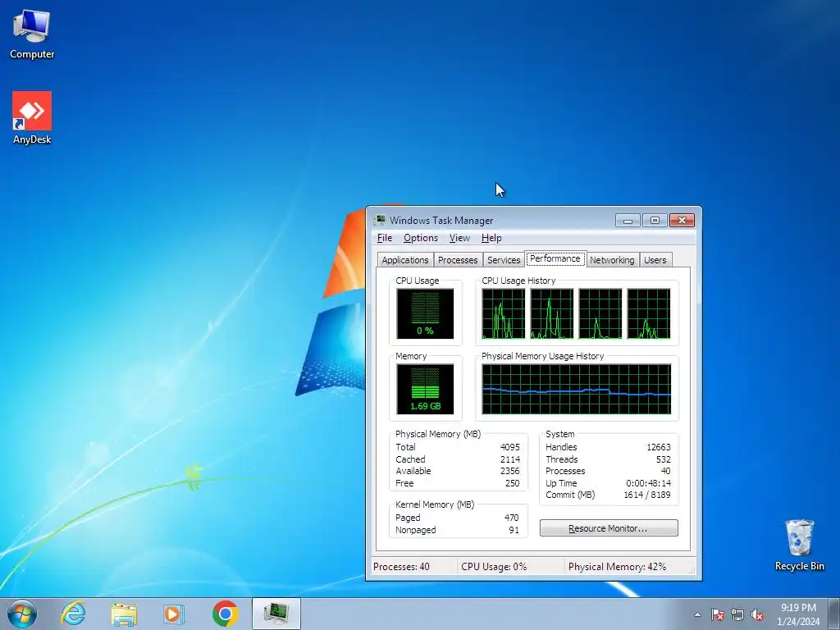Click the Total physical memory value 4095
The image size is (840, 630).
coord(510,447)
